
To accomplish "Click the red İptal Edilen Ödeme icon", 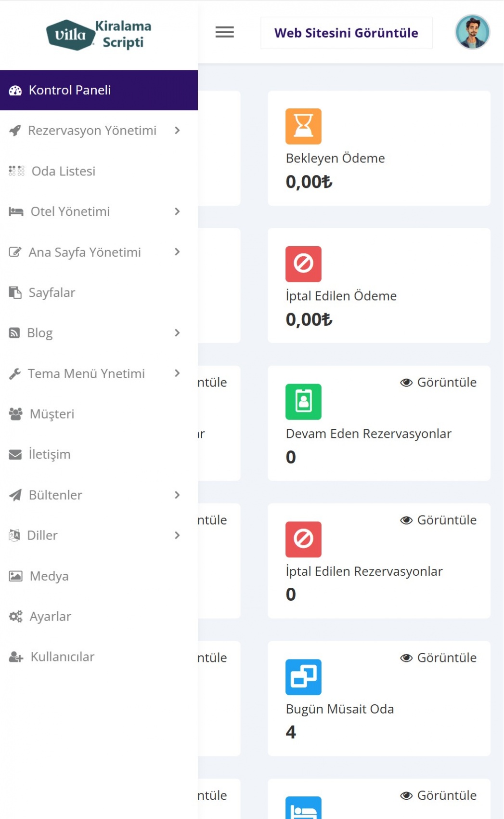I will coord(303,264).
